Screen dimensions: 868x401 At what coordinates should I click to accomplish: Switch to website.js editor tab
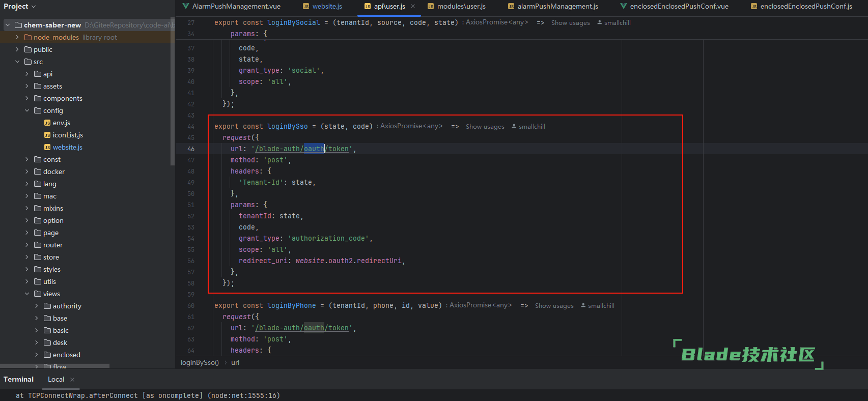pyautogui.click(x=322, y=7)
